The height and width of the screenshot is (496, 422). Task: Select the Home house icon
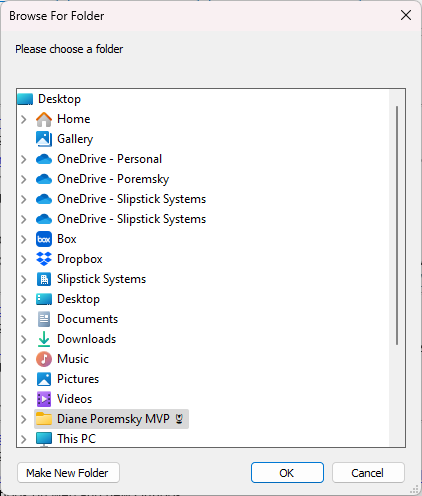click(44, 119)
